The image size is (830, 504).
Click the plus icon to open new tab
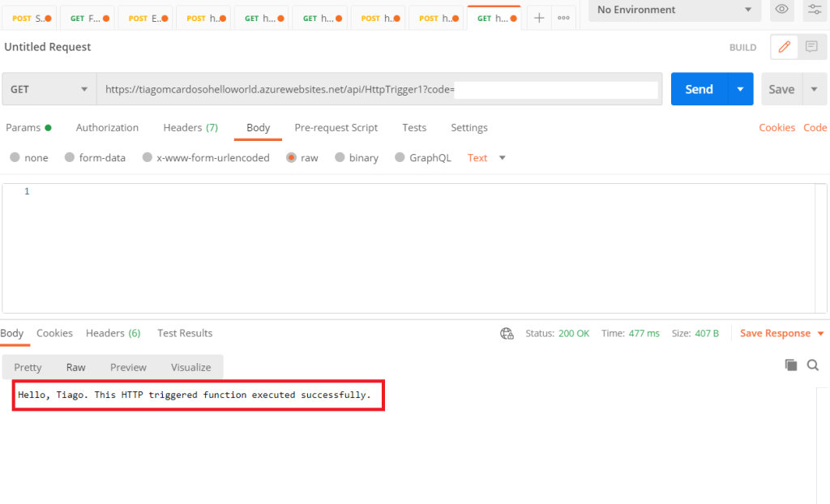539,18
